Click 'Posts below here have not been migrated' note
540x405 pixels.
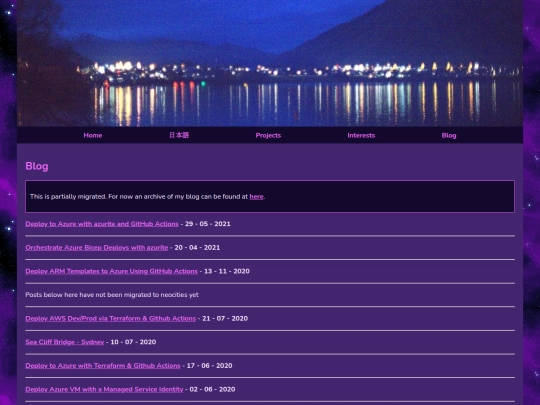[x=112, y=295]
